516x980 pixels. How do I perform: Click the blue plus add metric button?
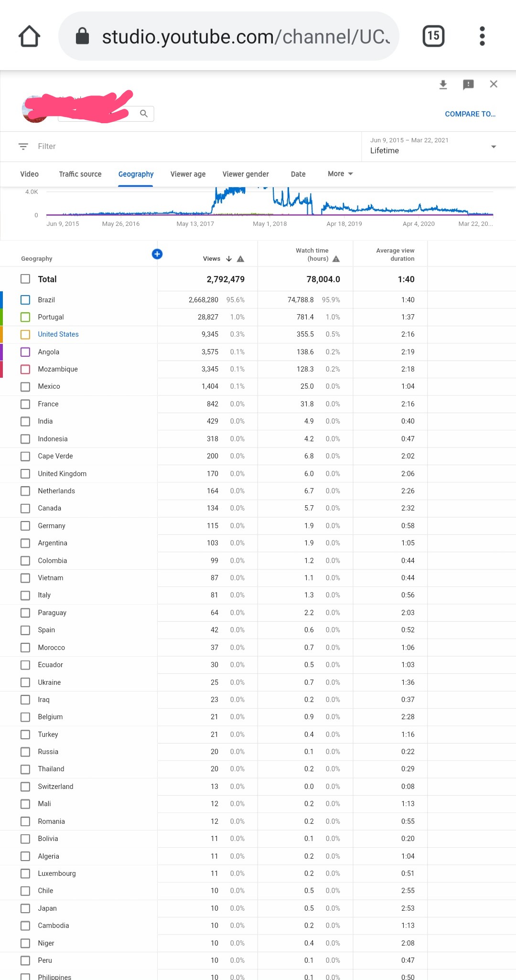point(157,254)
